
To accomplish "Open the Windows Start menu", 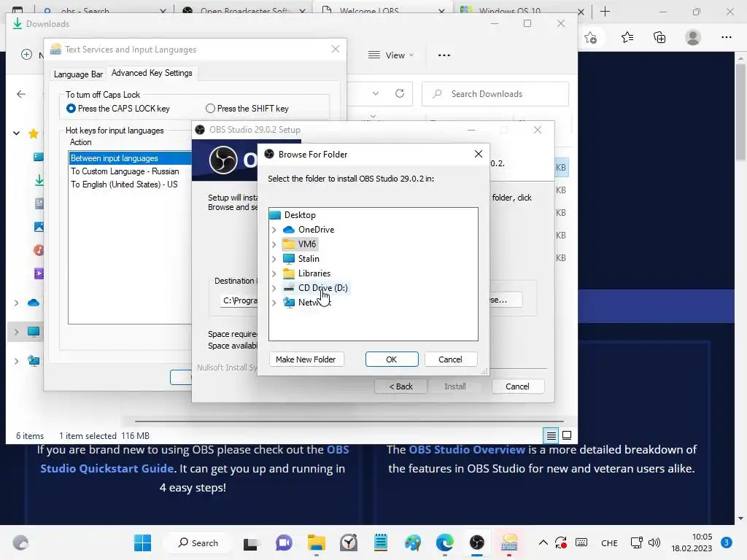I will click(142, 542).
